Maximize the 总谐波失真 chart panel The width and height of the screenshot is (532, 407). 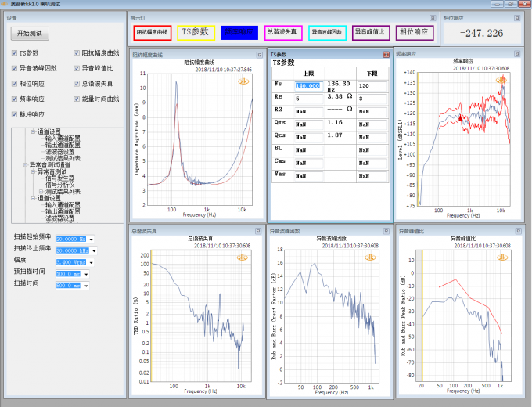point(260,231)
